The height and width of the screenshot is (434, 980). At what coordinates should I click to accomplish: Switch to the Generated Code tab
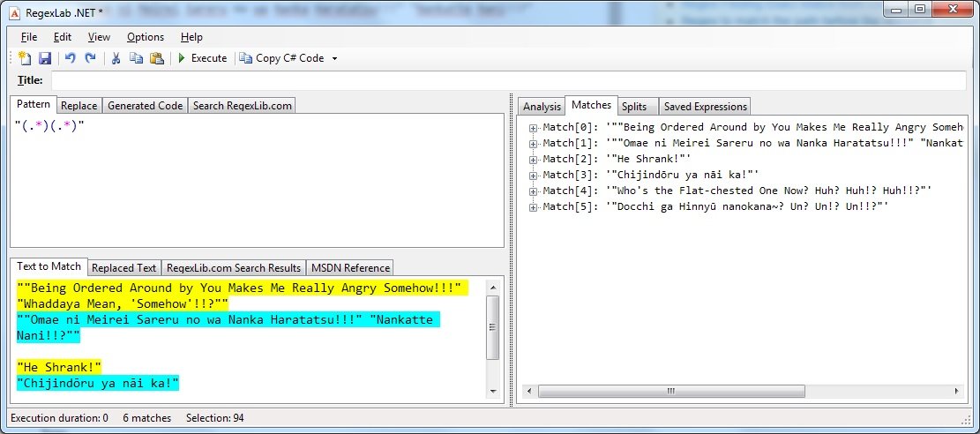click(145, 105)
